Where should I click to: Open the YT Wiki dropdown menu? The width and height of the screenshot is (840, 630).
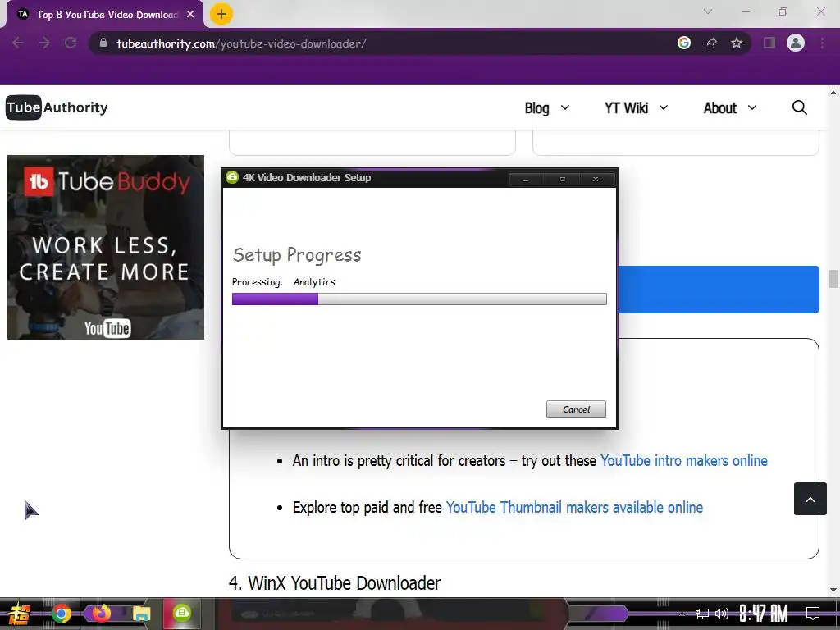click(x=637, y=107)
